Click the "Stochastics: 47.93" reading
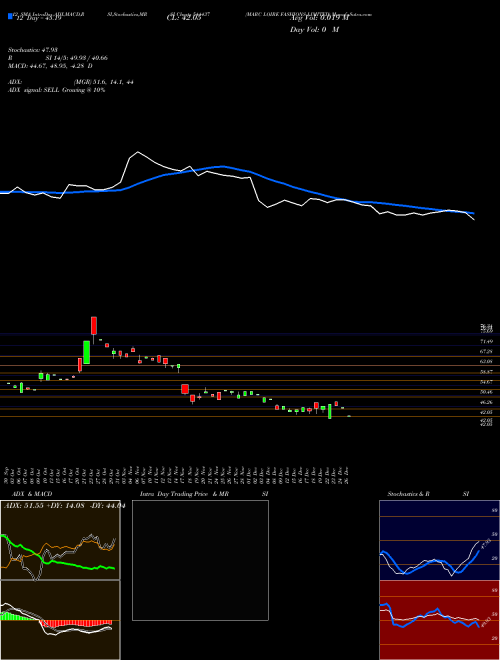The image size is (500, 660). [32, 50]
